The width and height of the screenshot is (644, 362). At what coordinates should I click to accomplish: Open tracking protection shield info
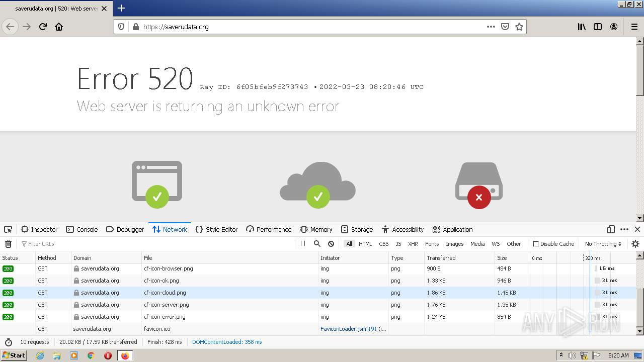click(x=121, y=27)
